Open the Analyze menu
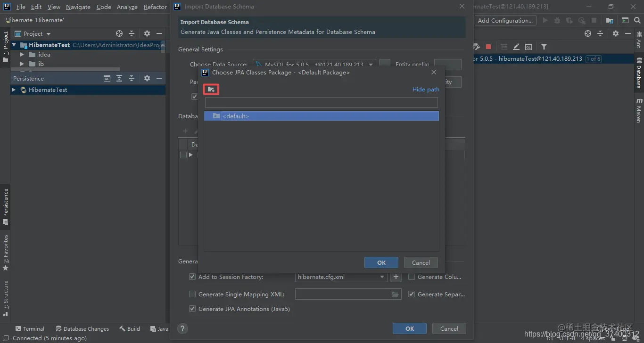The height and width of the screenshot is (343, 644). [x=127, y=7]
